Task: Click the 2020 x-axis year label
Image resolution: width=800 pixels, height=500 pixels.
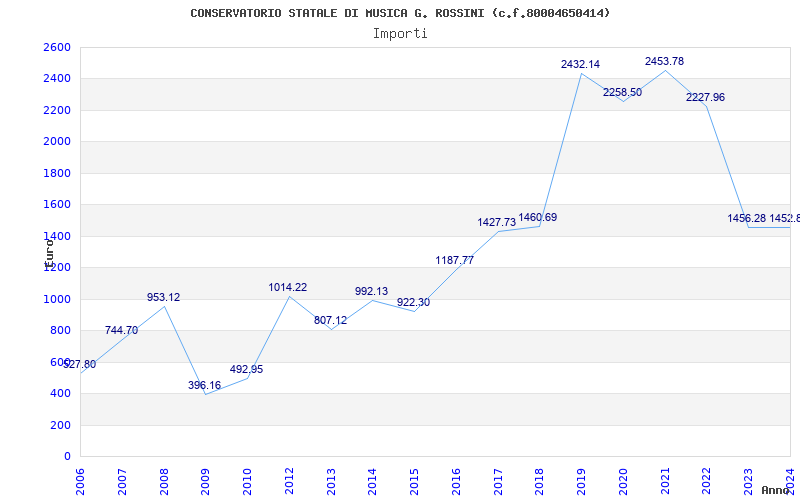Action: pos(623,481)
